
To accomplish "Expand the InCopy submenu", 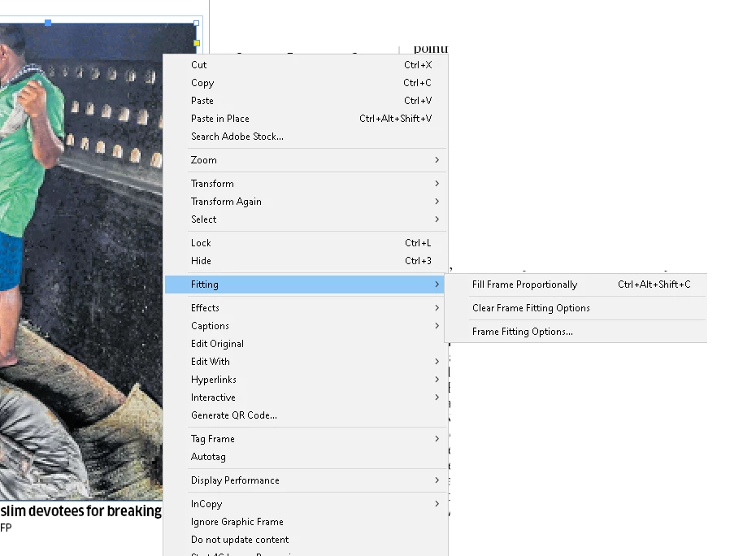I will pos(306,503).
